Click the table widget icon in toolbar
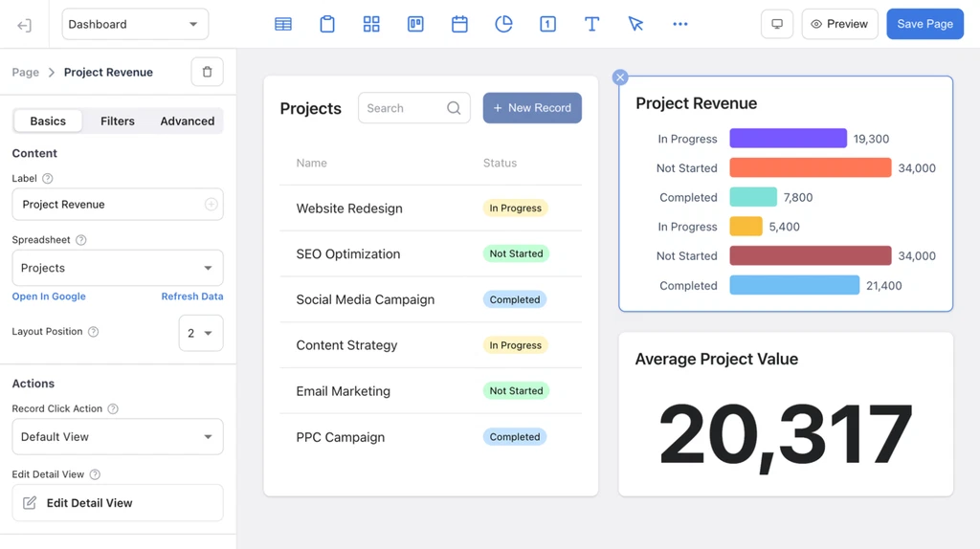 coord(283,24)
